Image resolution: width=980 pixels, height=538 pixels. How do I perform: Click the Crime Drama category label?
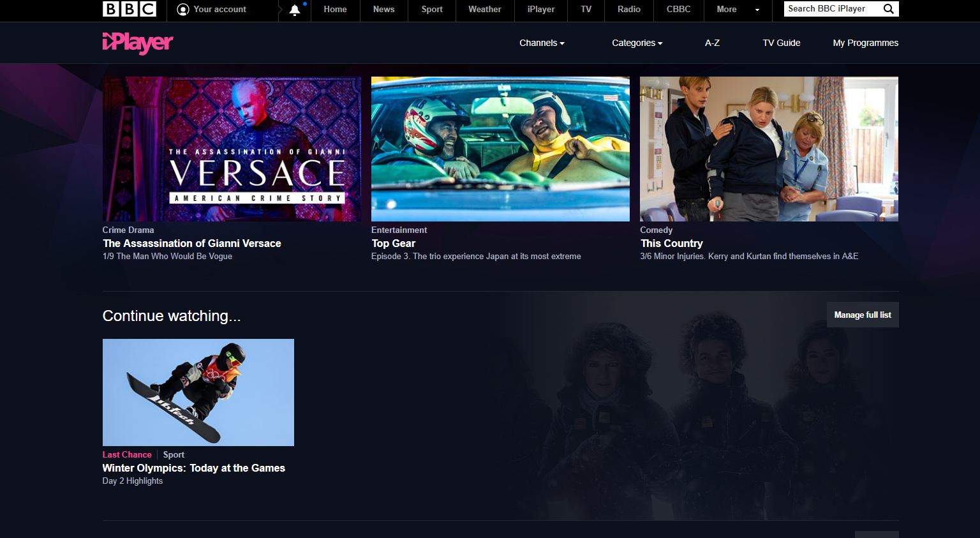128,230
